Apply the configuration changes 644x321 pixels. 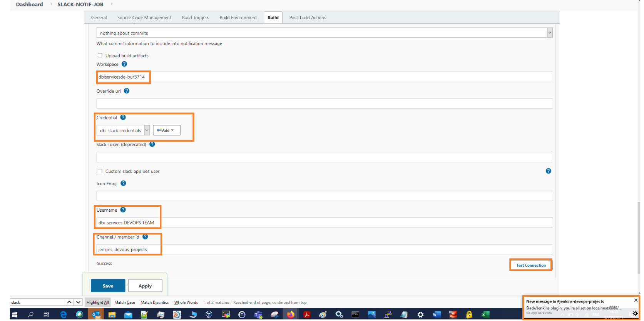pyautogui.click(x=145, y=286)
